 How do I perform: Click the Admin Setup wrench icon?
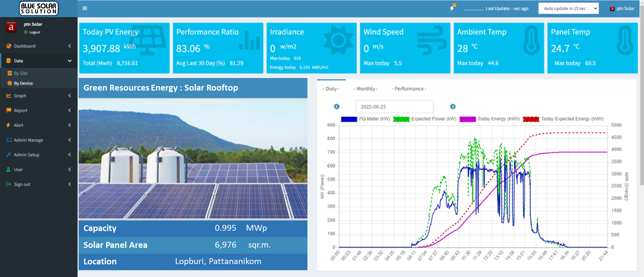click(x=9, y=155)
